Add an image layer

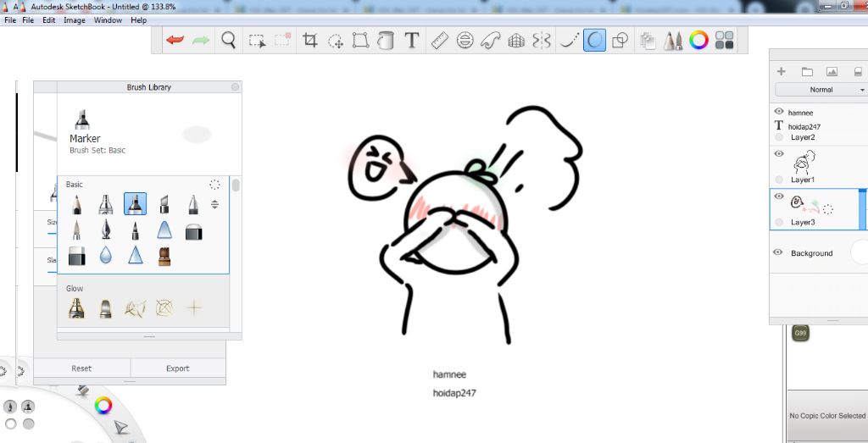click(x=832, y=71)
